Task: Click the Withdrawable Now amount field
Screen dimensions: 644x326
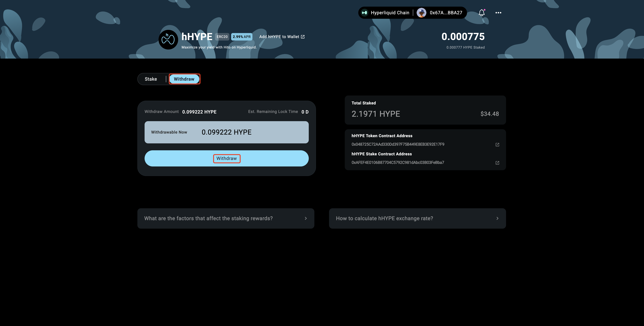Action: click(x=227, y=132)
